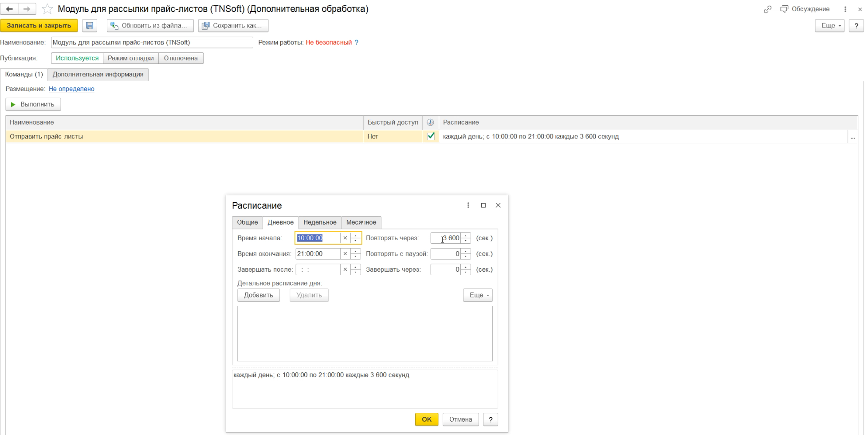Open the question mark help in the schedule dialog
The width and height of the screenshot is (868, 435).
pos(490,419)
